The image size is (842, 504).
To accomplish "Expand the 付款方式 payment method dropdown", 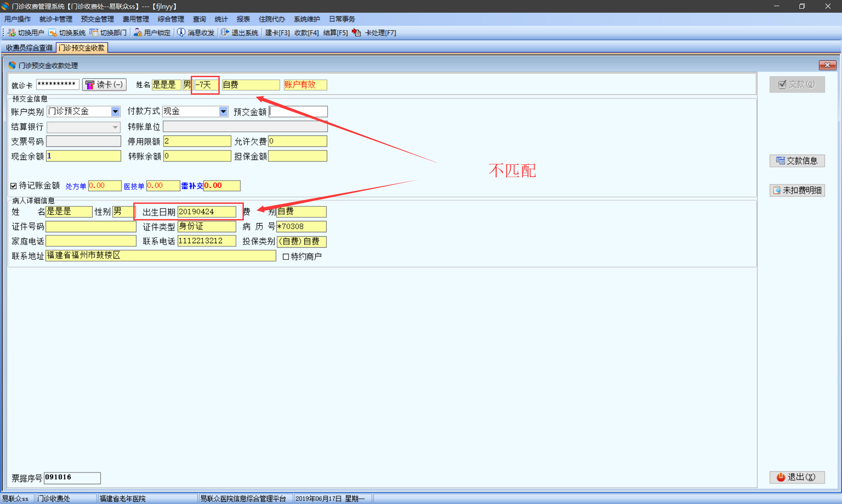I will (x=223, y=112).
